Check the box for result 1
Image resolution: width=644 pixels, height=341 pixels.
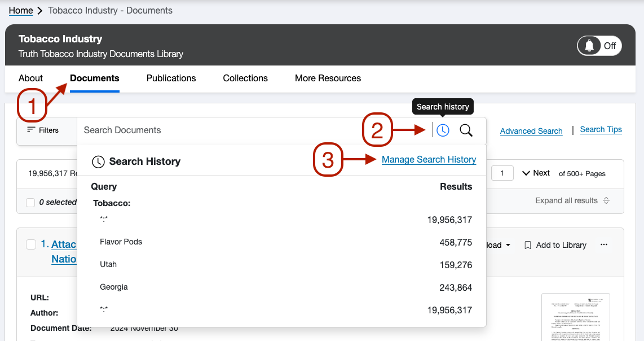pos(31,244)
